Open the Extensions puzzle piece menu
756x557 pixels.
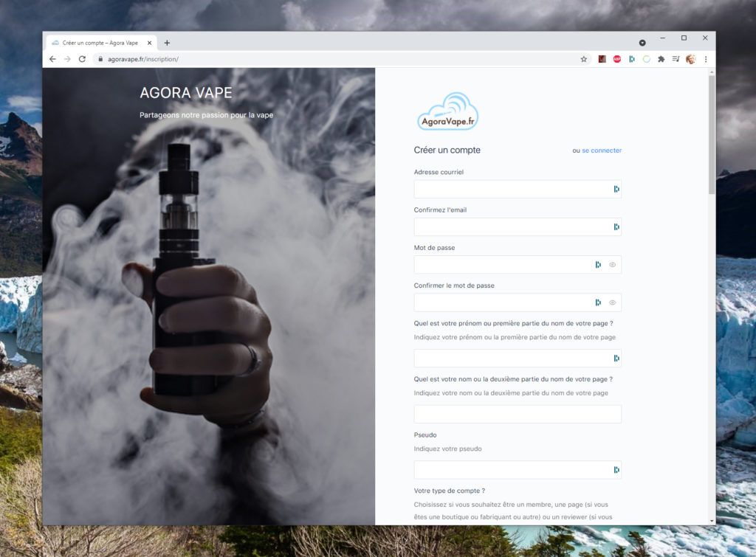[661, 59]
